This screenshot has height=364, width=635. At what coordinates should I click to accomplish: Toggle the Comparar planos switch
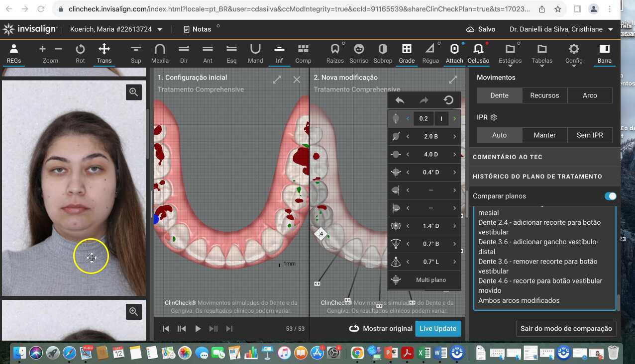point(610,196)
